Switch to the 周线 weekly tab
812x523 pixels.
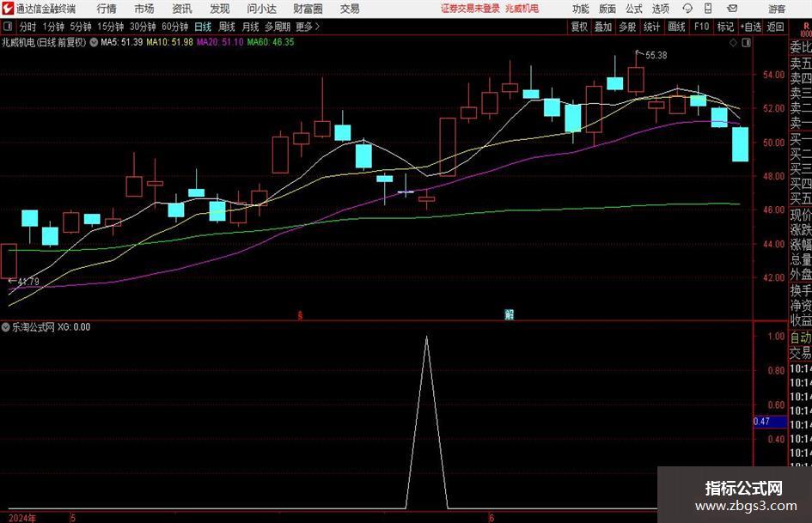click(x=227, y=27)
